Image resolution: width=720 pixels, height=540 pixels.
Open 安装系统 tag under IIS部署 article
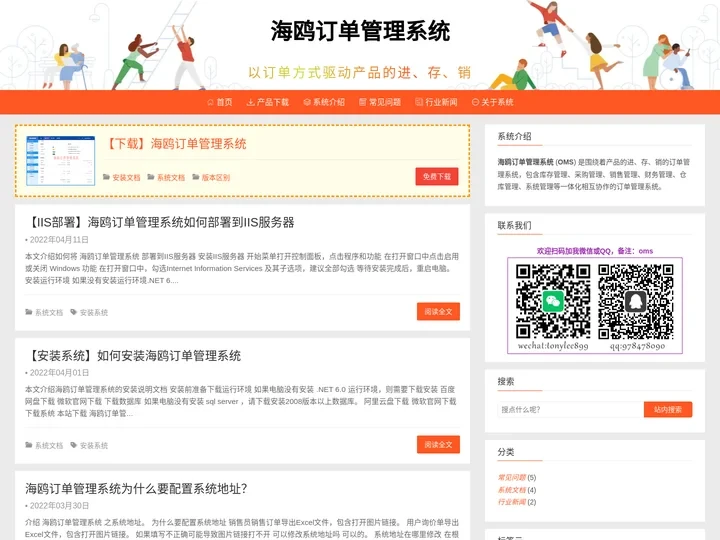point(94,313)
